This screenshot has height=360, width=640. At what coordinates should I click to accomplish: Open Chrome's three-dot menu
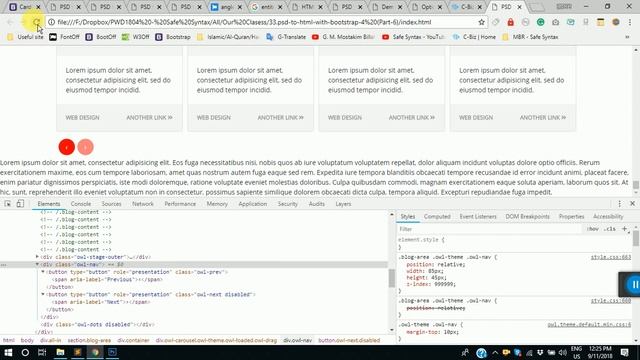pos(630,22)
